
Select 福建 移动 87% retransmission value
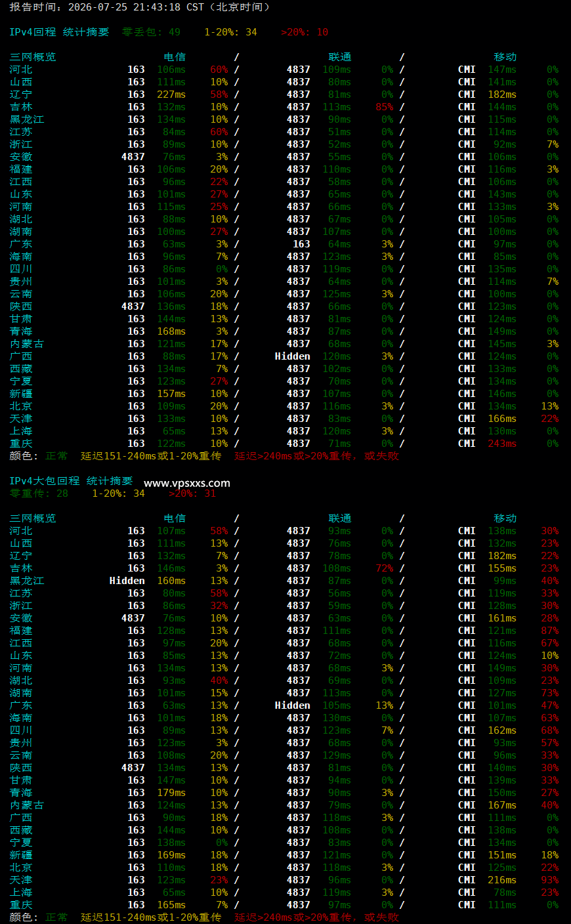coord(550,631)
